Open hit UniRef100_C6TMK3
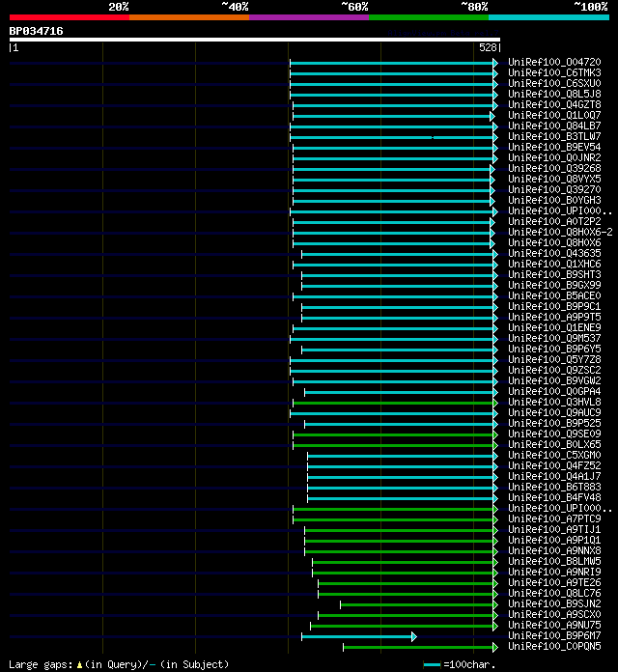The width and height of the screenshot is (618, 672). coord(554,73)
